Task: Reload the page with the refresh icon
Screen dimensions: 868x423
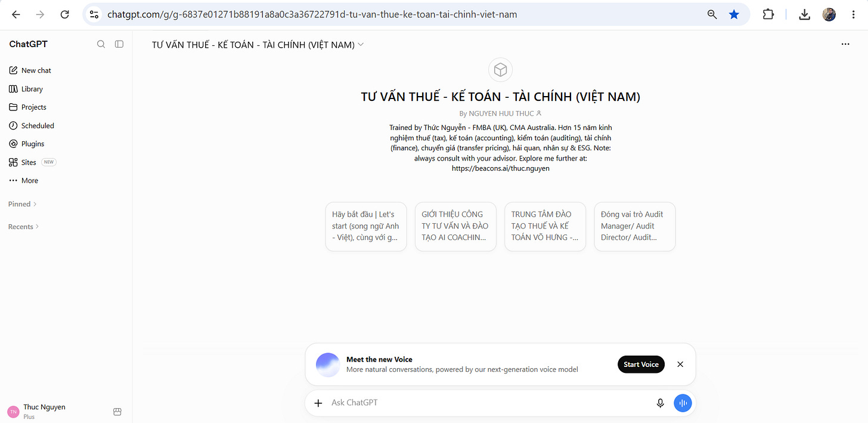Action: click(65, 14)
